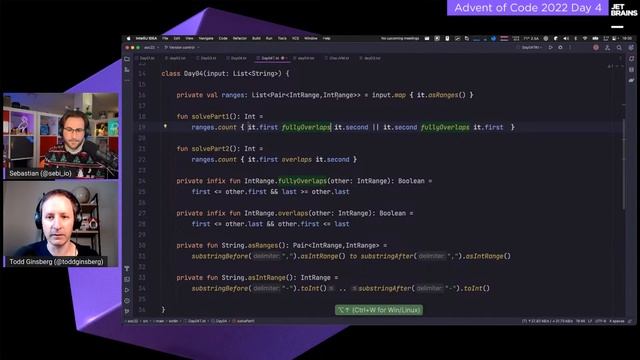Click the class Day04 declaration line

225,73
